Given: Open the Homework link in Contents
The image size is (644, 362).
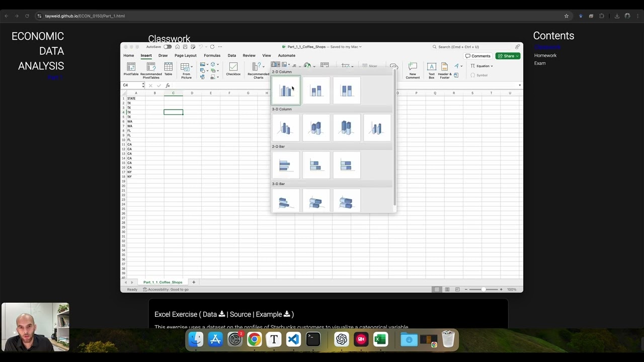Looking at the screenshot, I should pos(545,55).
